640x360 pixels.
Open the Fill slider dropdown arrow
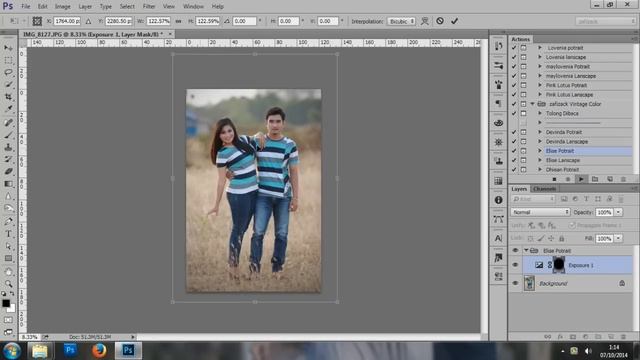click(x=618, y=238)
